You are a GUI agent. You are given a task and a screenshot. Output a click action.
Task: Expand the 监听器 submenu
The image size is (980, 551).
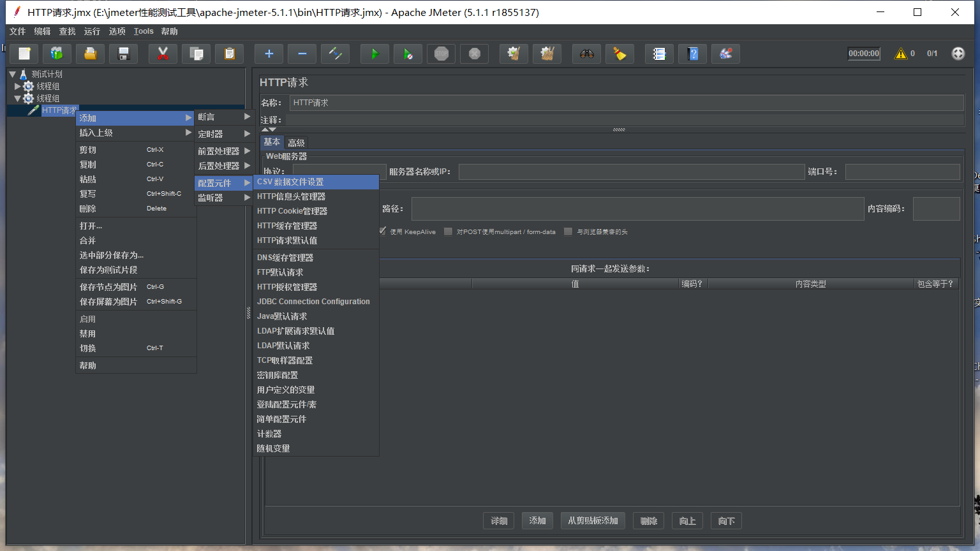225,198
